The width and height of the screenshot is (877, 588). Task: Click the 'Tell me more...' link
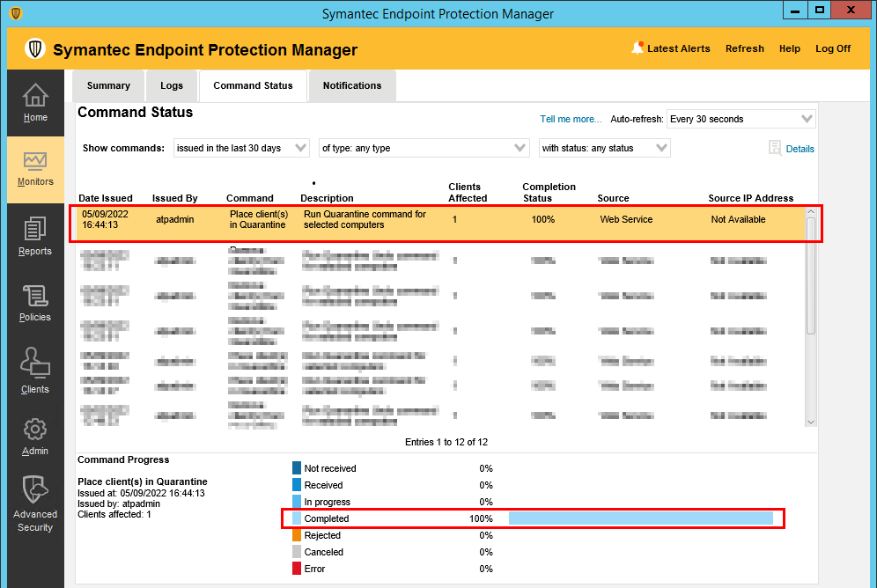tap(571, 119)
